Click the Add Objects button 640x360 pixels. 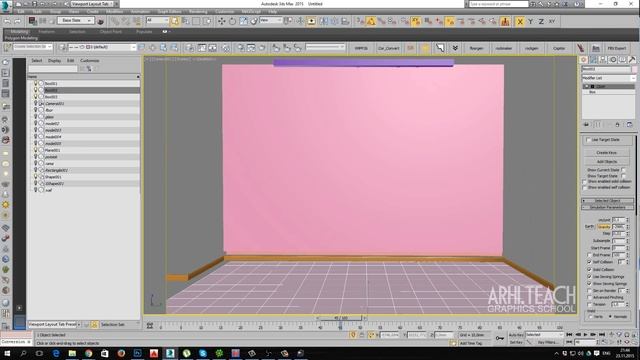click(x=607, y=162)
